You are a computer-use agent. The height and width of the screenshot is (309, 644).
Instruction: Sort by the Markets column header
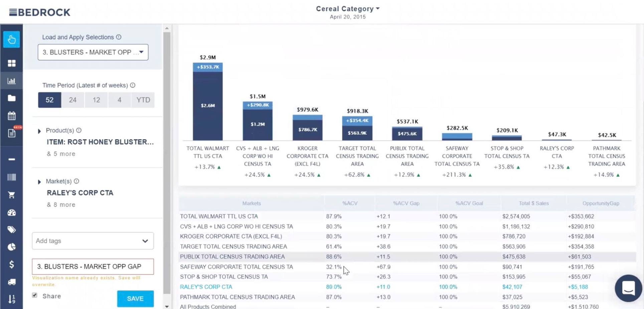tap(252, 203)
